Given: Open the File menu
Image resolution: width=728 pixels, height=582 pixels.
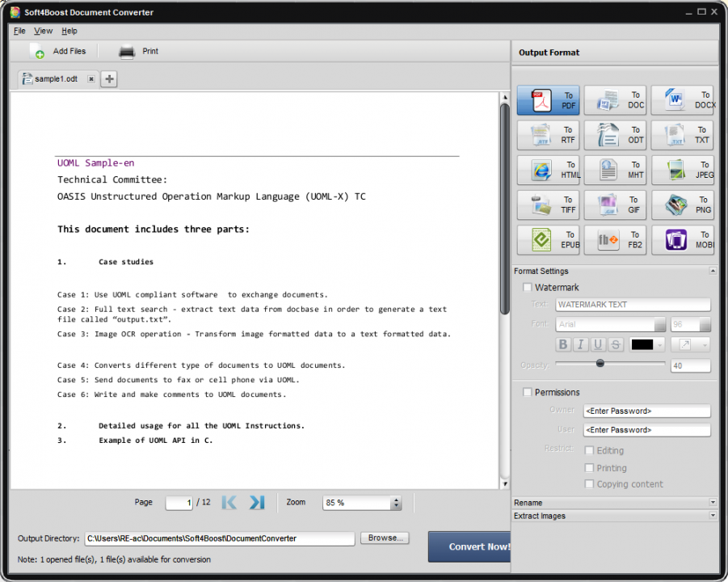Looking at the screenshot, I should (19, 31).
